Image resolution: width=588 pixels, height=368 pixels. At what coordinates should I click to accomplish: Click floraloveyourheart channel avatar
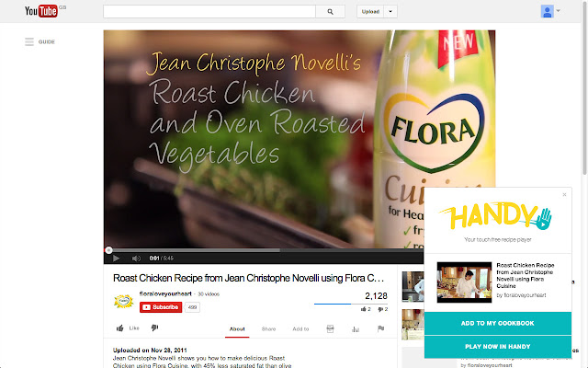click(x=123, y=300)
